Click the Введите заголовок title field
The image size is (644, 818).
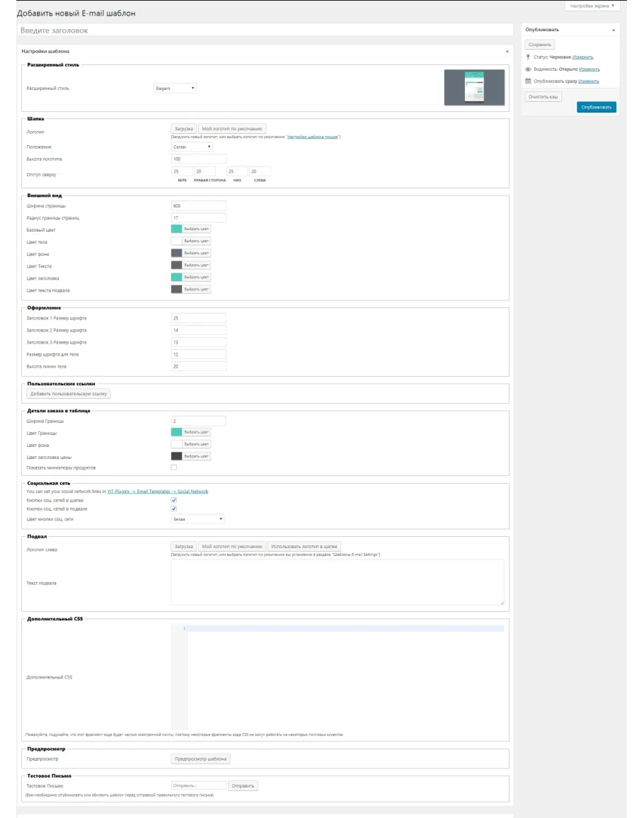pyautogui.click(x=264, y=31)
